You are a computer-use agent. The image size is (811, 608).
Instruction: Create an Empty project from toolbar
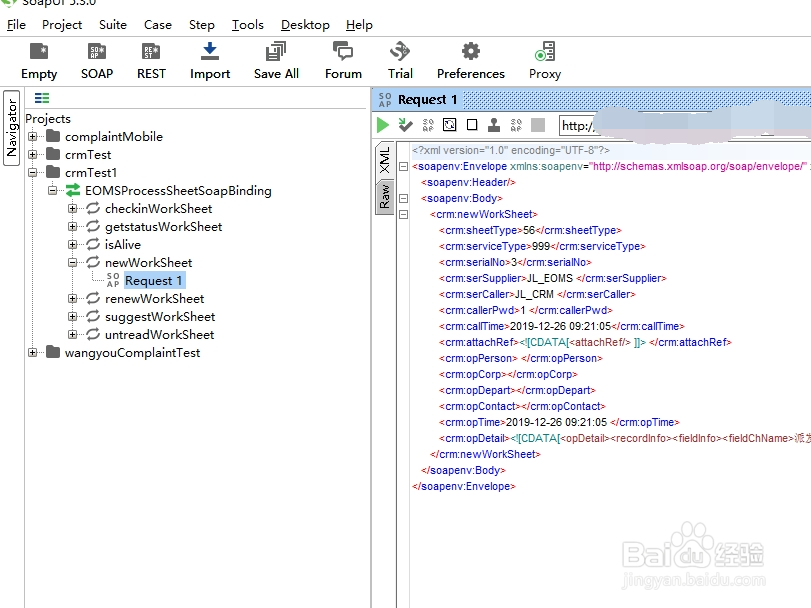coord(39,62)
